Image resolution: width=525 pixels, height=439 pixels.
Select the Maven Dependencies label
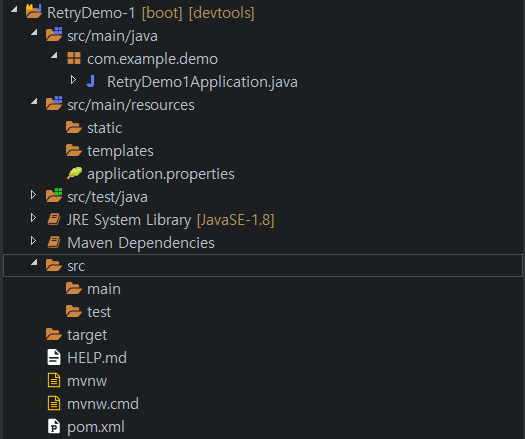(x=141, y=243)
